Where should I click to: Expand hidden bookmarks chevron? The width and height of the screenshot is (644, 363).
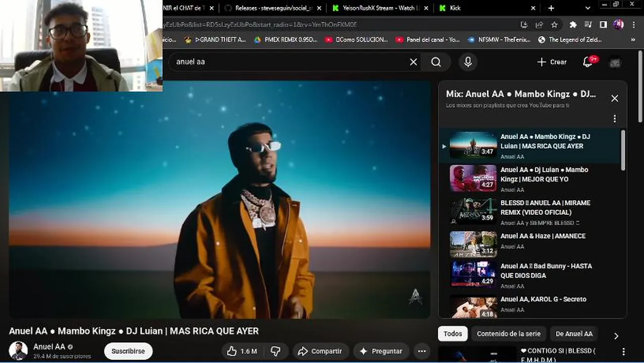(x=633, y=39)
